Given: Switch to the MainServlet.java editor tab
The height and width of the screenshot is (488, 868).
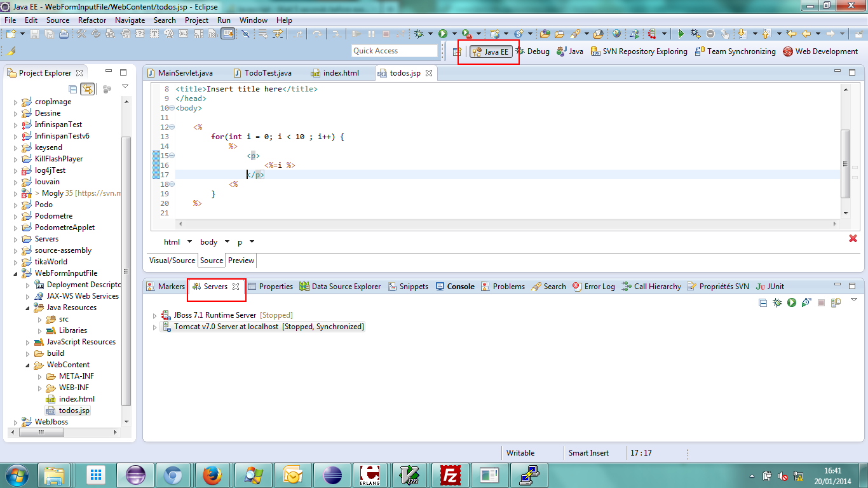Looking at the screenshot, I should (x=180, y=73).
